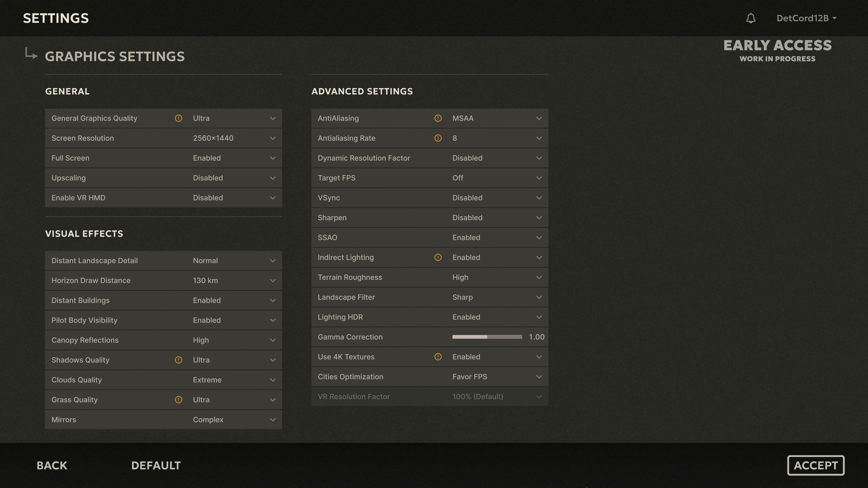This screenshot has width=868, height=488.
Task: Click the ADVANCED SETTINGS section heading
Action: [362, 91]
